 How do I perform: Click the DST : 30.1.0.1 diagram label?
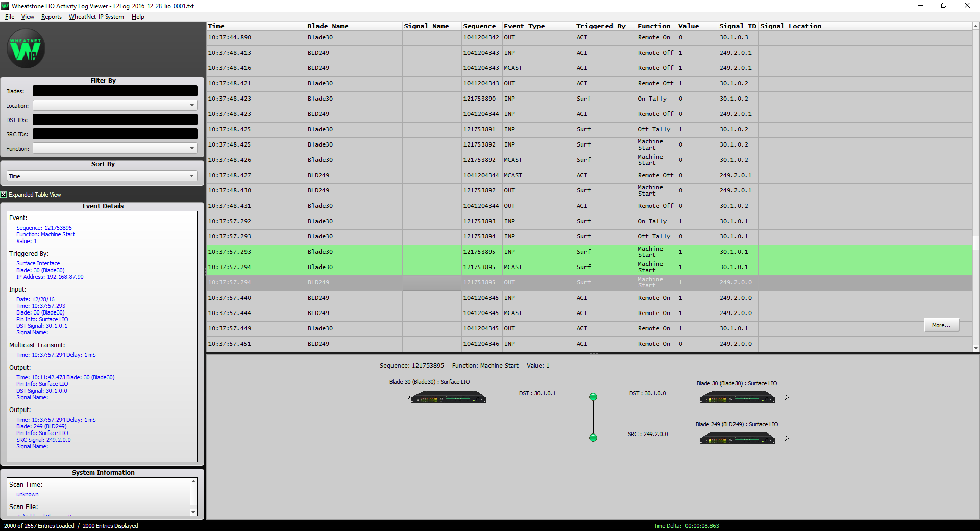[537, 393]
